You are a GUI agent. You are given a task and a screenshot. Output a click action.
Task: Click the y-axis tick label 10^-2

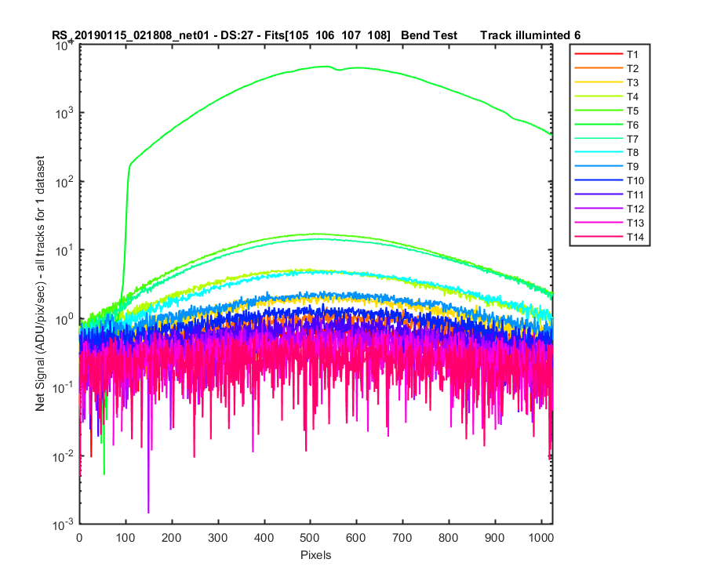[63, 456]
